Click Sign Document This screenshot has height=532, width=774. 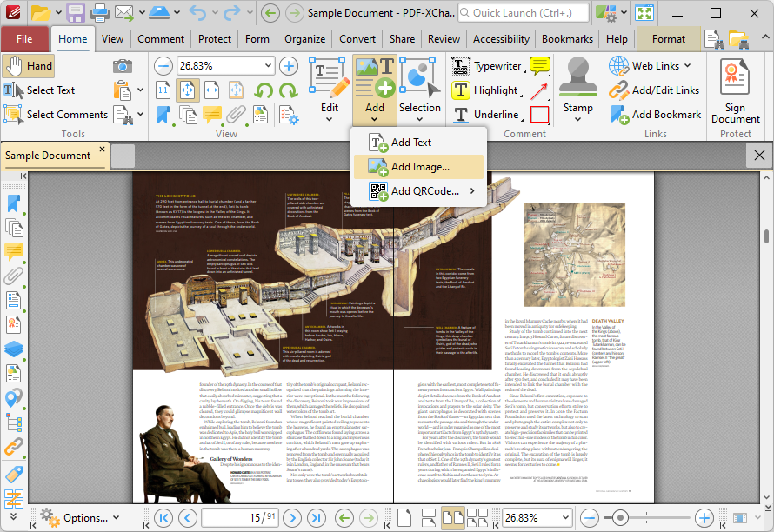(736, 91)
